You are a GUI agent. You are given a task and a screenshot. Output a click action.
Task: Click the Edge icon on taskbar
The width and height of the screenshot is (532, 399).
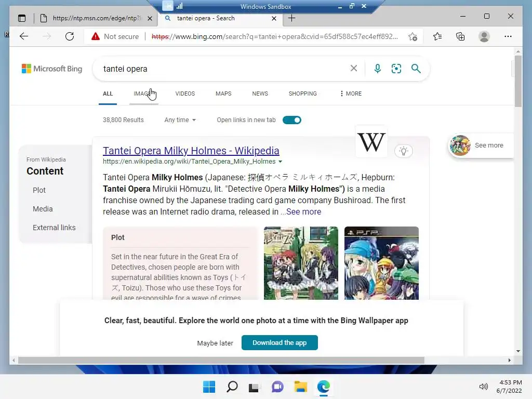click(x=323, y=387)
